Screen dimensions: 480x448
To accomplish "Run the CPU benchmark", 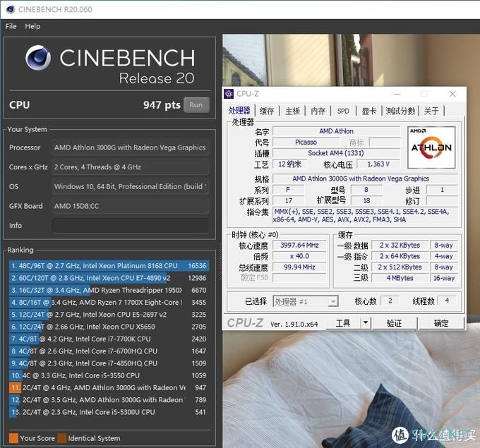I will tap(196, 105).
